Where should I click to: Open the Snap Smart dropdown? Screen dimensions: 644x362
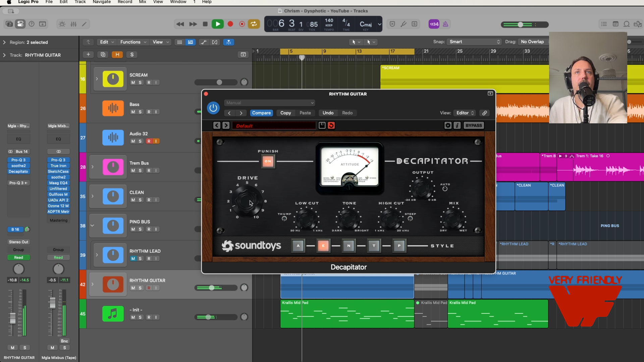474,42
